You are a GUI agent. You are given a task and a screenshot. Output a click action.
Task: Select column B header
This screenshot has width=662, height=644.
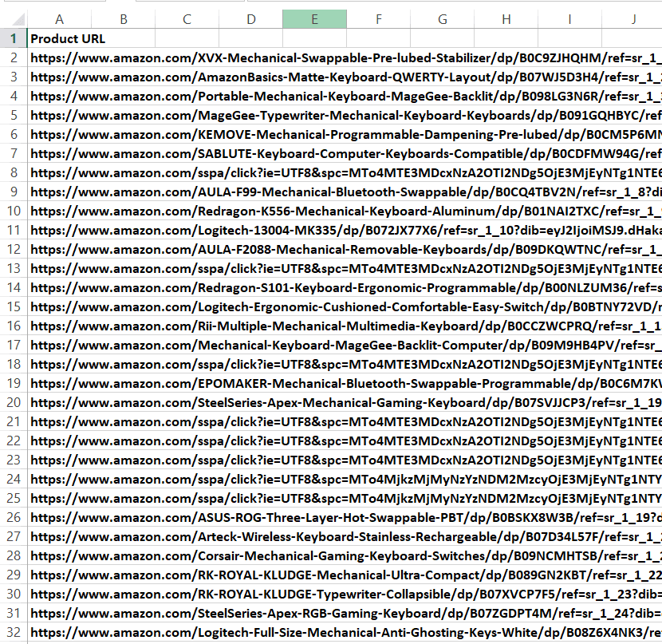coord(124,19)
